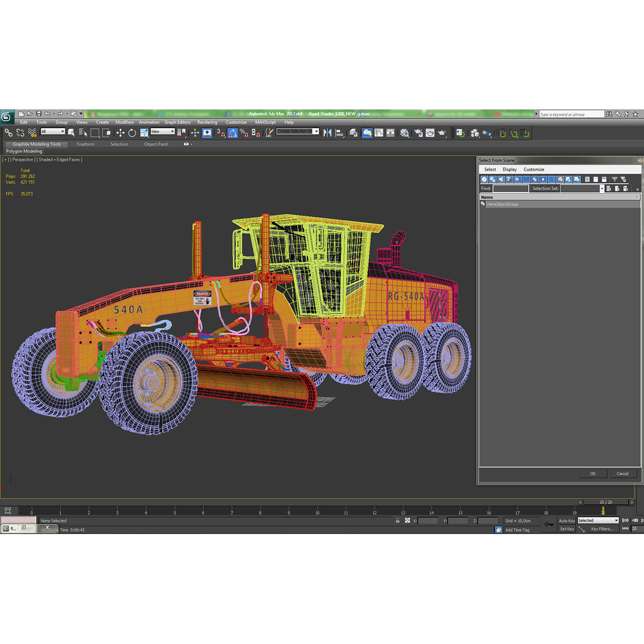Toggle the 3D Snaps button
This screenshot has height=644, width=644.
pos(220,133)
